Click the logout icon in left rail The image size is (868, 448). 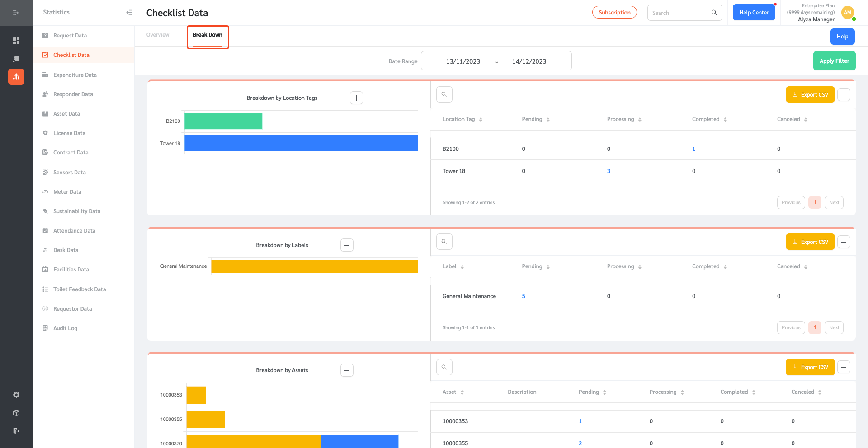click(x=16, y=431)
